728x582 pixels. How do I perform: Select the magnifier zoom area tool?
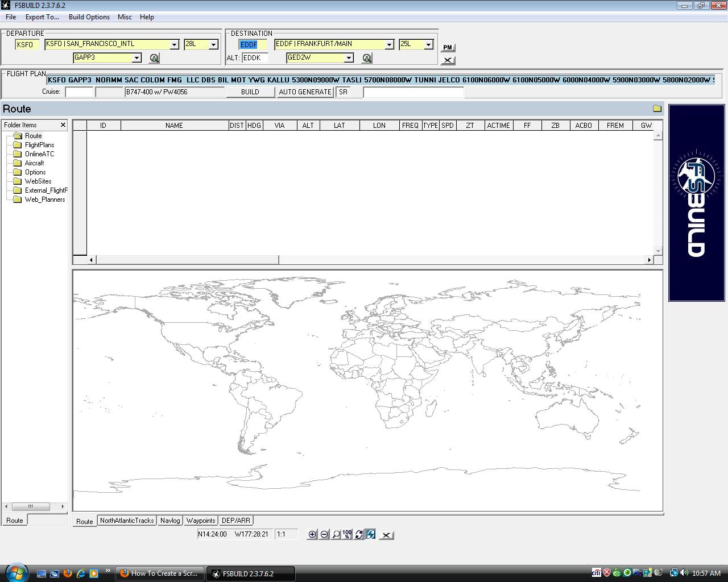tap(336, 534)
